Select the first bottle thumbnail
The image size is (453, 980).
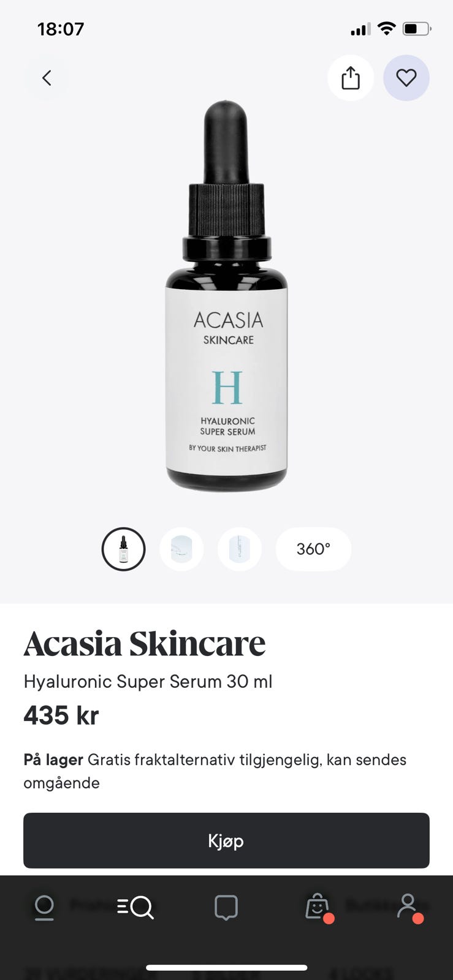[x=123, y=549]
